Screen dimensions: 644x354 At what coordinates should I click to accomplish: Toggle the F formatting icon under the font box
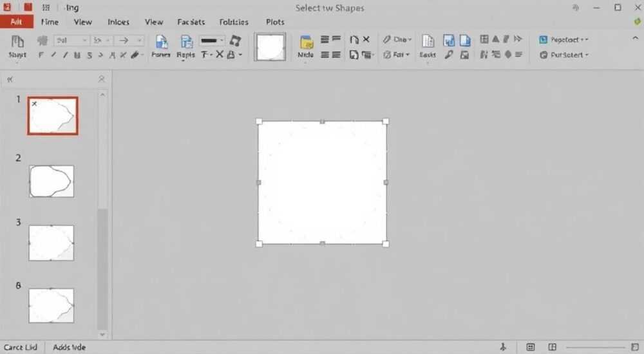(x=41, y=55)
